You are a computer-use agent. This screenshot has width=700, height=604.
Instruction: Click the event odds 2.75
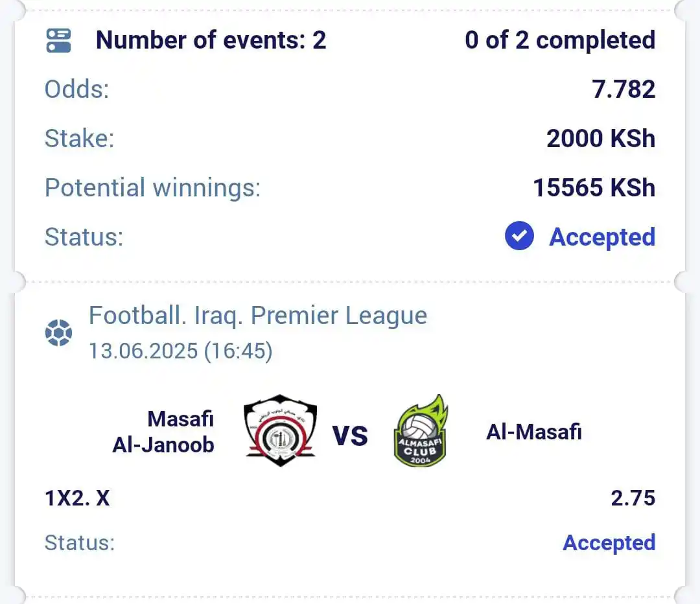(x=633, y=498)
